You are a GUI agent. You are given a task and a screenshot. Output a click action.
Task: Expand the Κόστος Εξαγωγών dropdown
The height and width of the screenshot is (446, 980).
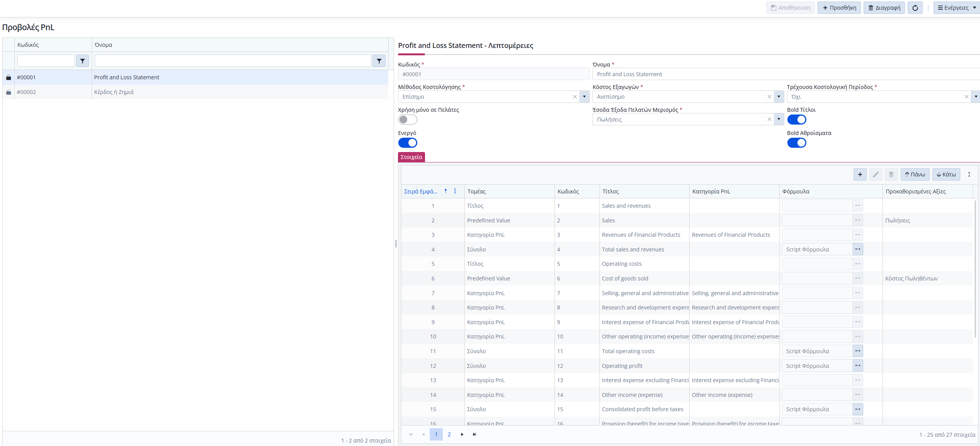(x=779, y=97)
